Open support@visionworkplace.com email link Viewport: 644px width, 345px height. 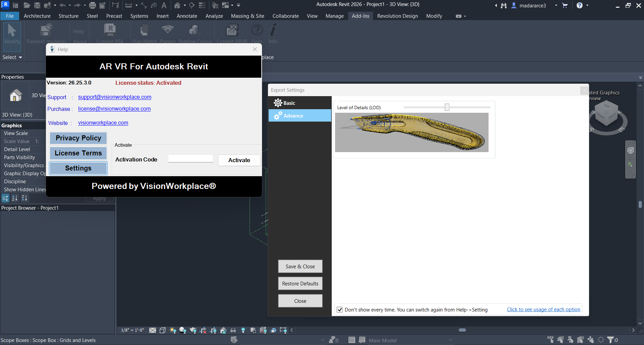pyautogui.click(x=115, y=97)
